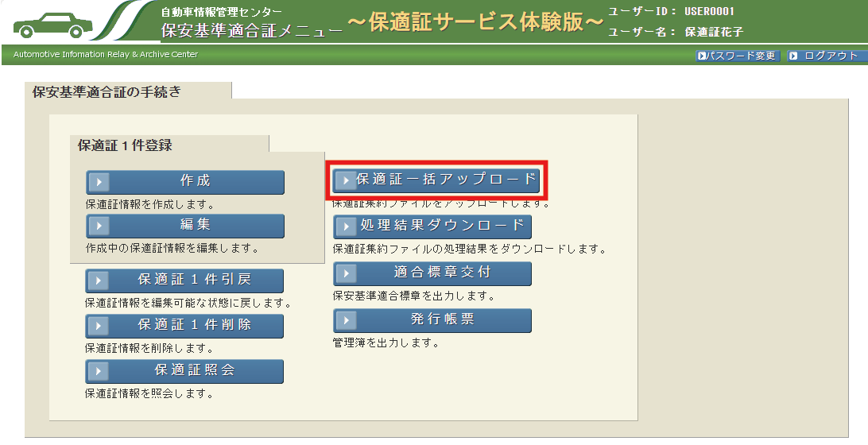Click description '保適証情報を作成します。'

pyautogui.click(x=150, y=205)
